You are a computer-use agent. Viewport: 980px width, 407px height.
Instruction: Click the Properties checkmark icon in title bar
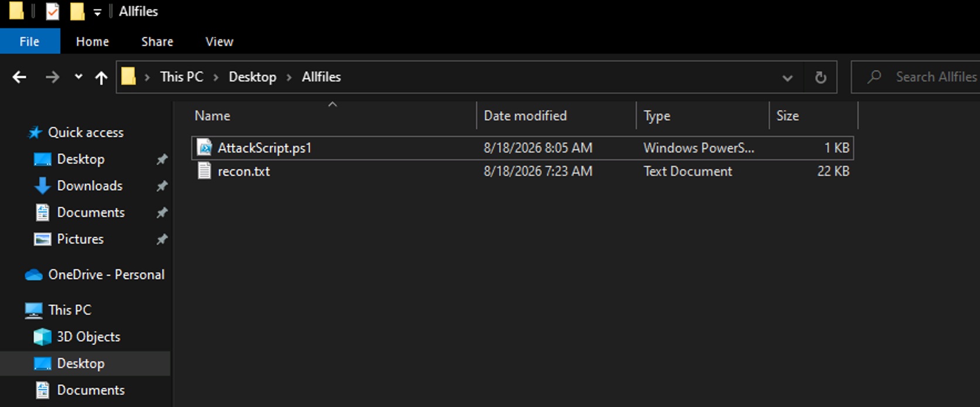52,11
